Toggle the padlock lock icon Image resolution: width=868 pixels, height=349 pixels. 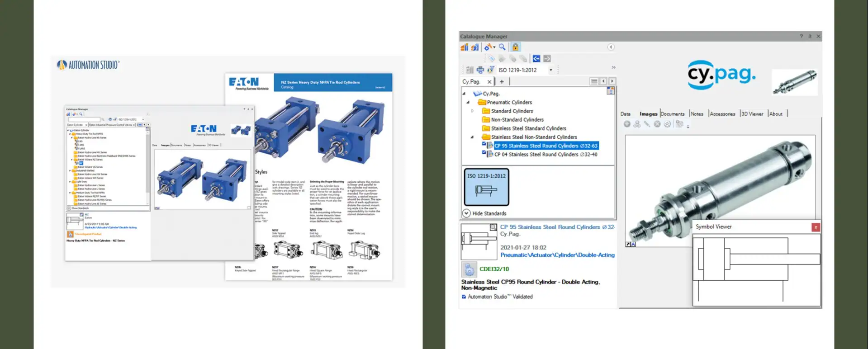[515, 47]
